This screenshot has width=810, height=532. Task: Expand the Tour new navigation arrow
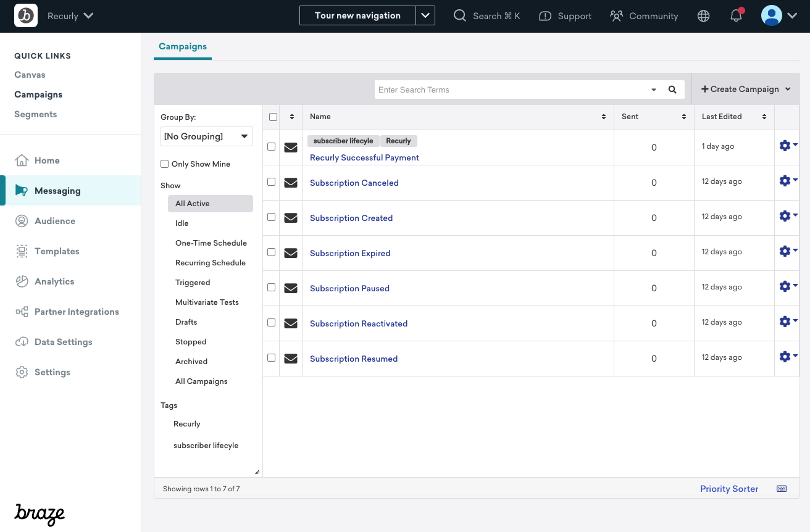[425, 16]
